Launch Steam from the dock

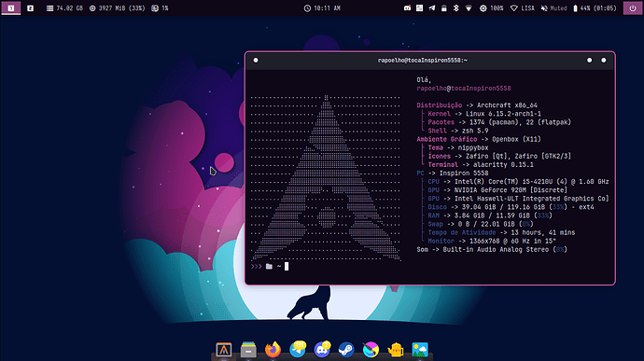pyautogui.click(x=346, y=350)
